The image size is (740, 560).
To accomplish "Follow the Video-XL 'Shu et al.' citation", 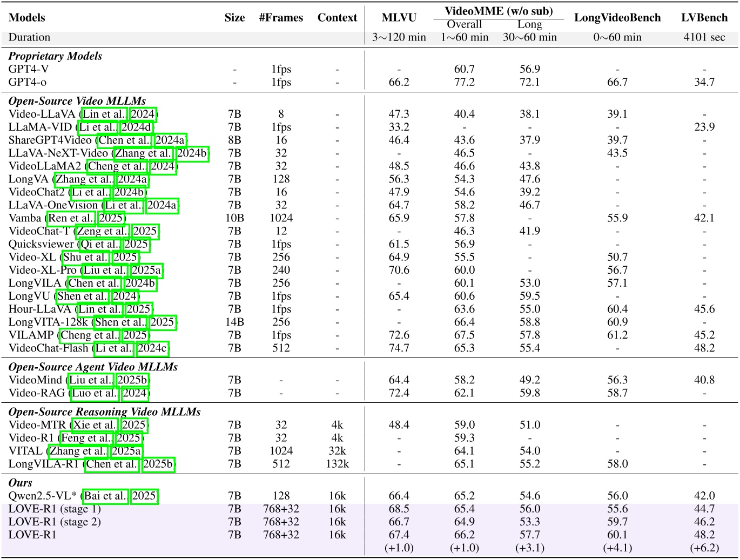I will tap(85, 257).
